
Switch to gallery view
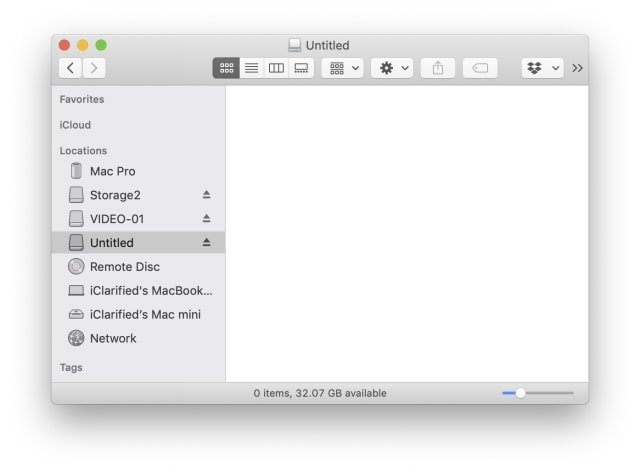[x=301, y=68]
